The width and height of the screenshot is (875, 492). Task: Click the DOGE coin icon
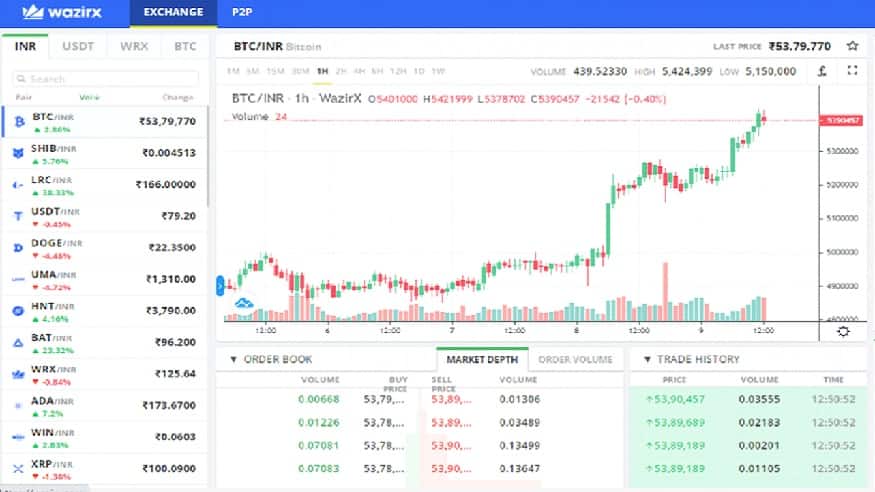point(18,248)
